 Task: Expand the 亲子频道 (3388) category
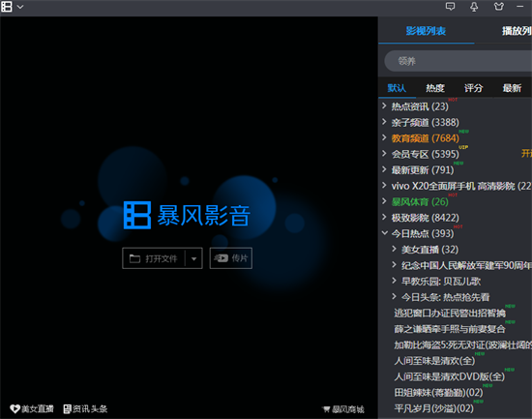[384, 122]
